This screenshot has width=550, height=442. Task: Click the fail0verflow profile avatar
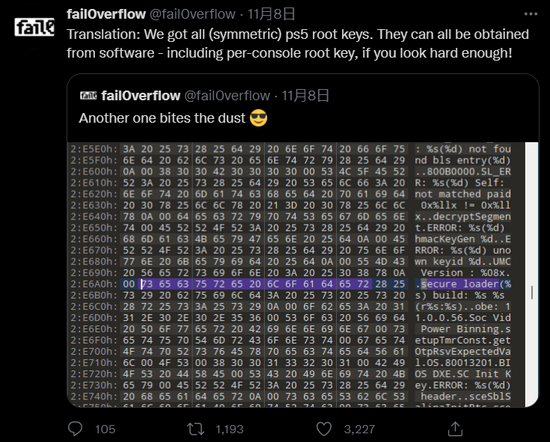pos(34,27)
